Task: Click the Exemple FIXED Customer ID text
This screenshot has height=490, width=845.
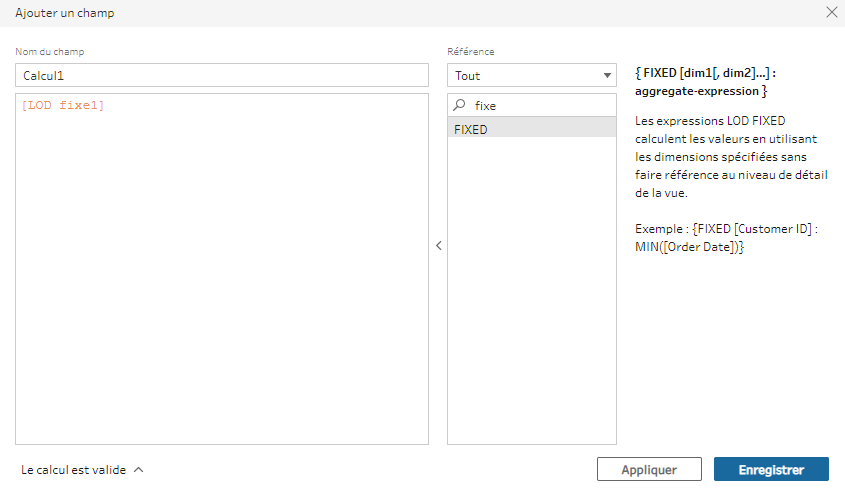Action: [727, 237]
